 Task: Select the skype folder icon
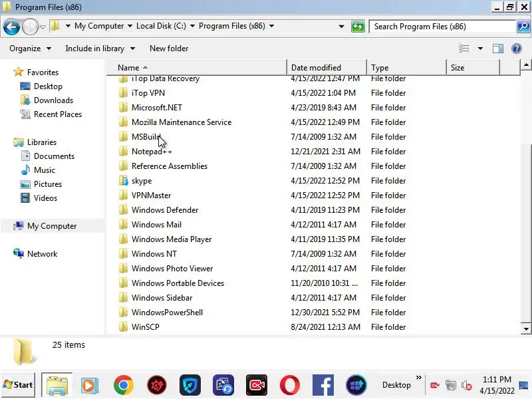pyautogui.click(x=124, y=180)
